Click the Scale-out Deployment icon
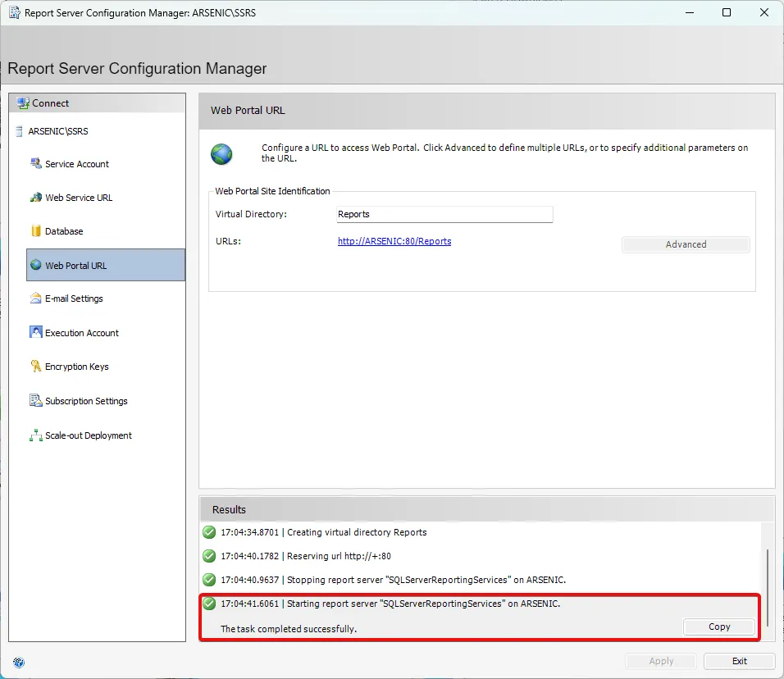Screen dimensions: 784x679 pyautogui.click(x=36, y=435)
